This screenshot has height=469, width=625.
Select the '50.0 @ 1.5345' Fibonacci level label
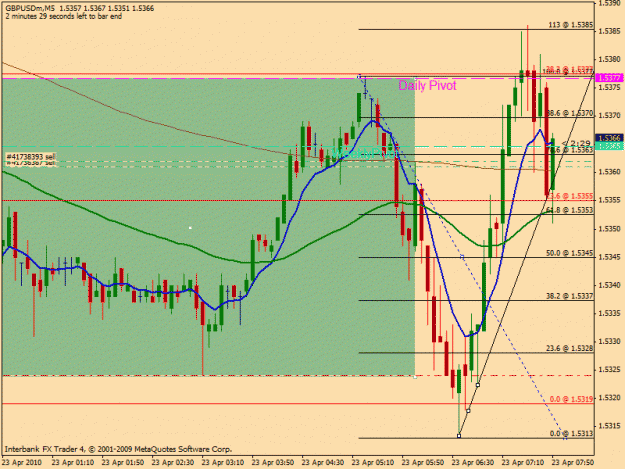(x=570, y=253)
